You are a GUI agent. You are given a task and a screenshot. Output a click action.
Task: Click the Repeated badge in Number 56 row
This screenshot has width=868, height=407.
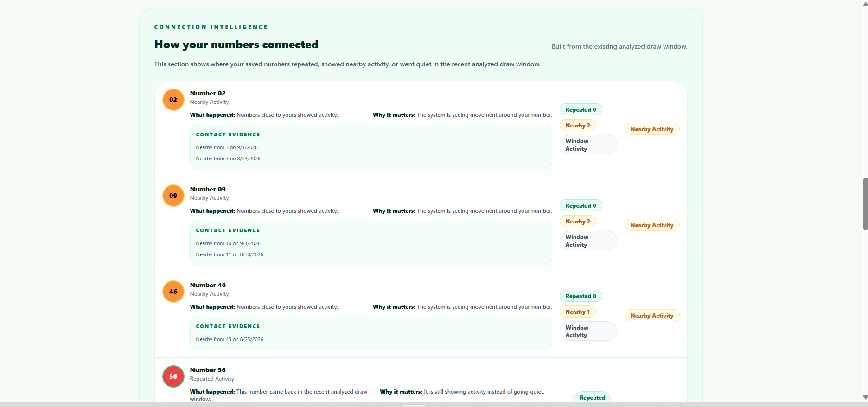click(592, 397)
